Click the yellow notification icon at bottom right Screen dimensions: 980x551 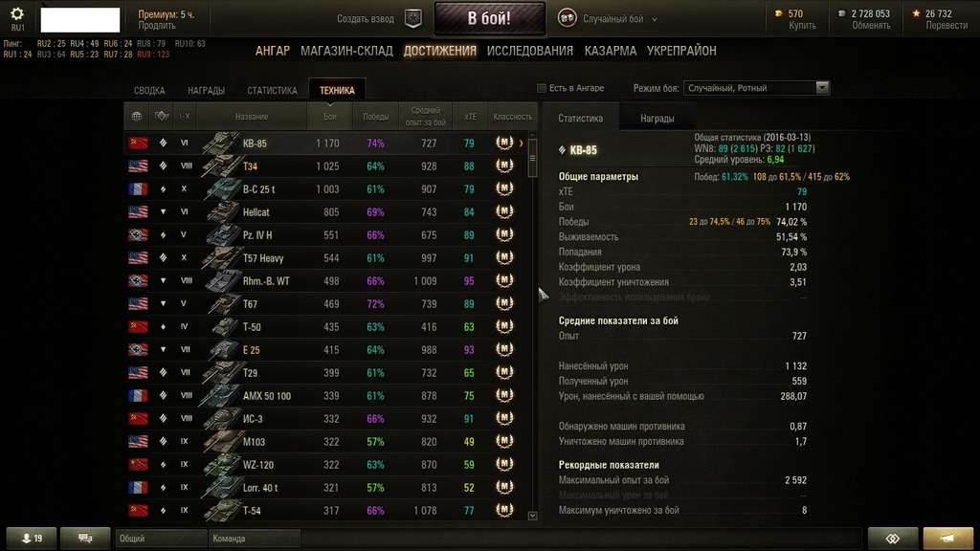947,538
